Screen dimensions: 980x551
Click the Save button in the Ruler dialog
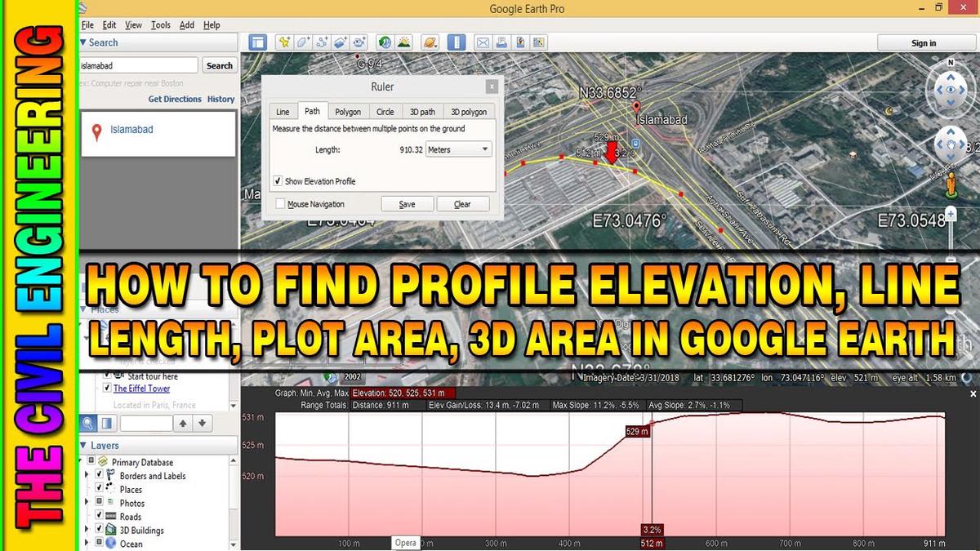coord(408,203)
